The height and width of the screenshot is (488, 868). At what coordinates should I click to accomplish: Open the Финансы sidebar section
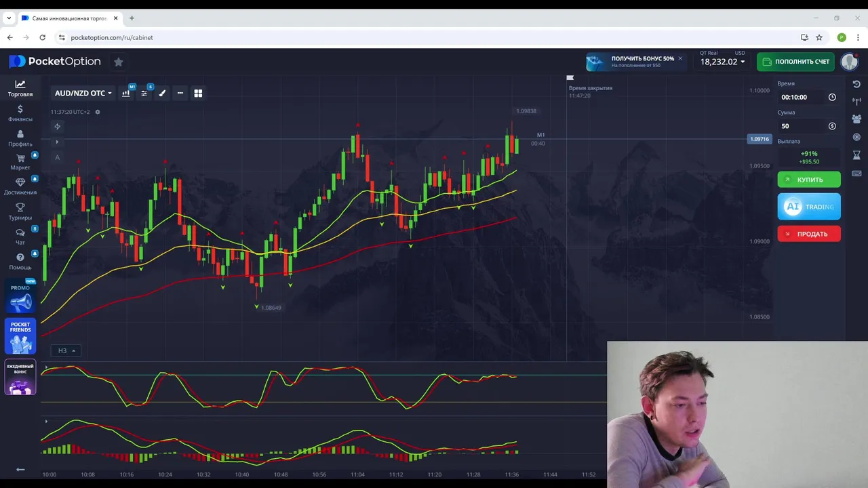(x=20, y=113)
